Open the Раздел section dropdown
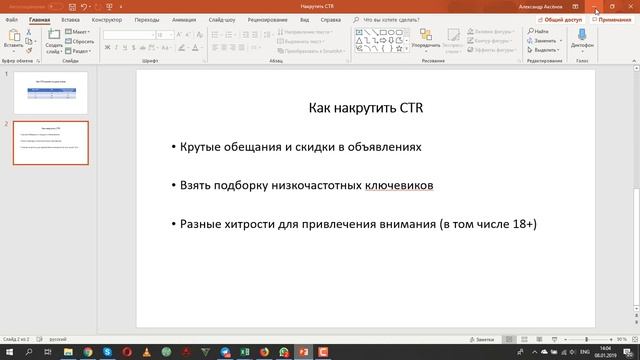640x360 pixels. [x=78, y=51]
